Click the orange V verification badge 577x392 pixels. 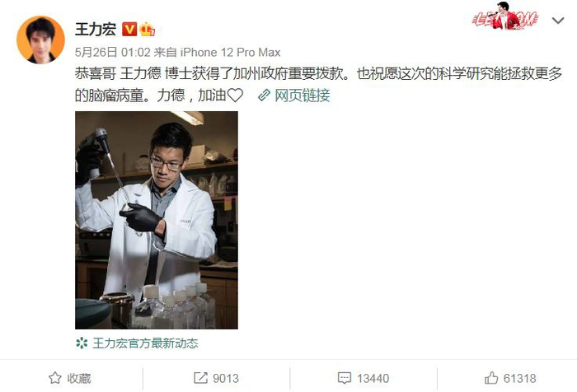tap(129, 29)
